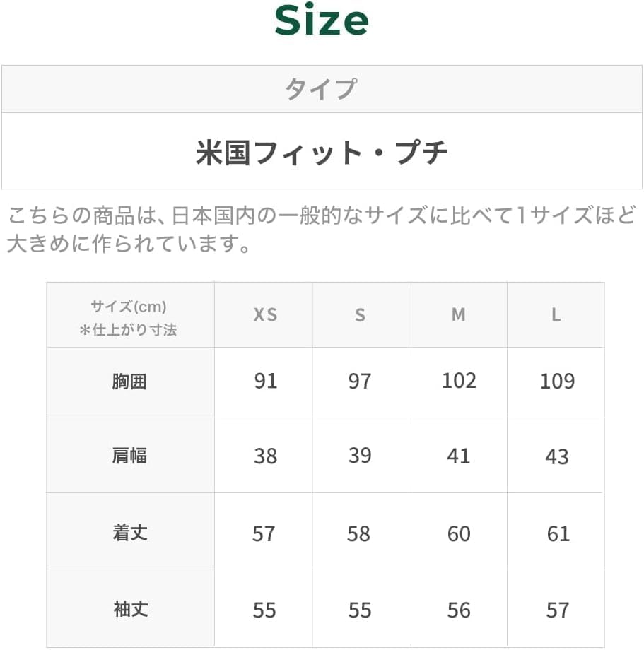644x650 pixels.
Task: Choose the XS column header
Action: point(265,315)
